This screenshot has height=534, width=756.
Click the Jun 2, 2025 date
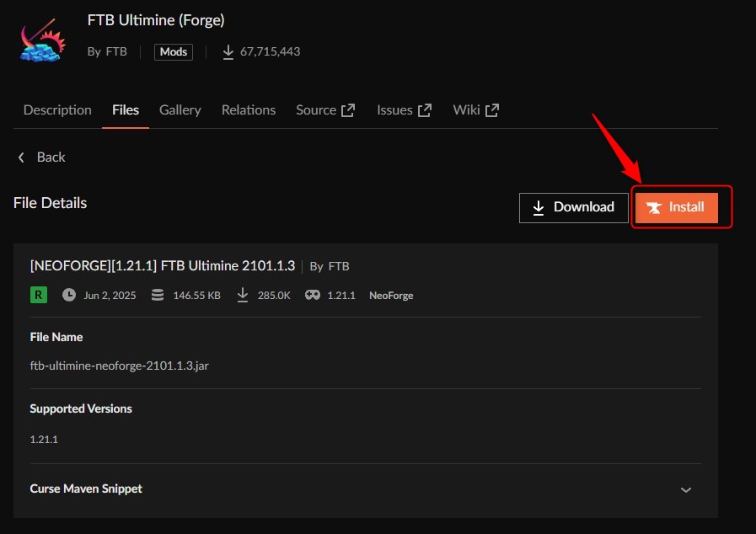coord(110,296)
